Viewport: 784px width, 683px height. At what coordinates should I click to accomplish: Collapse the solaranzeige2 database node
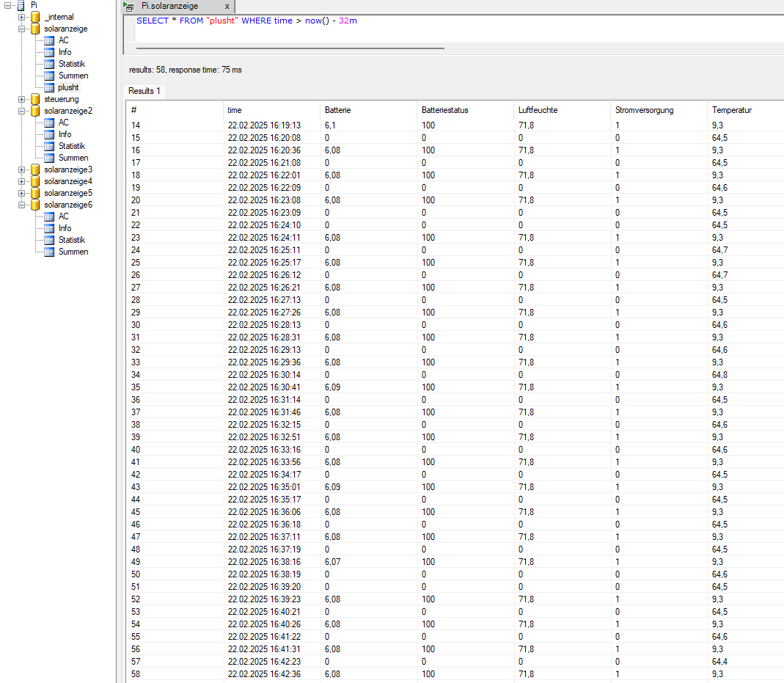tap(21, 111)
